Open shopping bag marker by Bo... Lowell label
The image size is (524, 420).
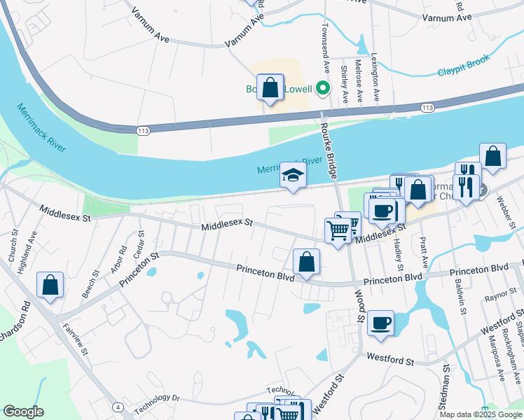point(270,88)
